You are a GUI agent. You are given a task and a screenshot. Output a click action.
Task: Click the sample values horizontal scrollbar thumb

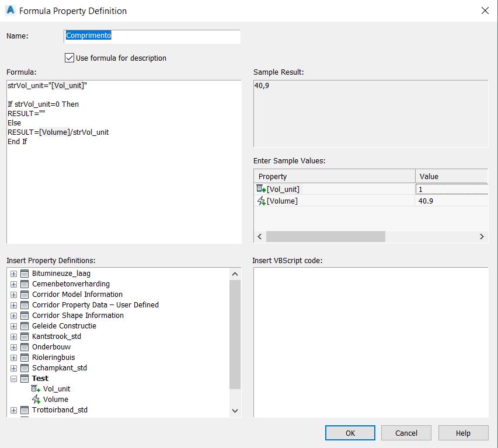pos(325,236)
